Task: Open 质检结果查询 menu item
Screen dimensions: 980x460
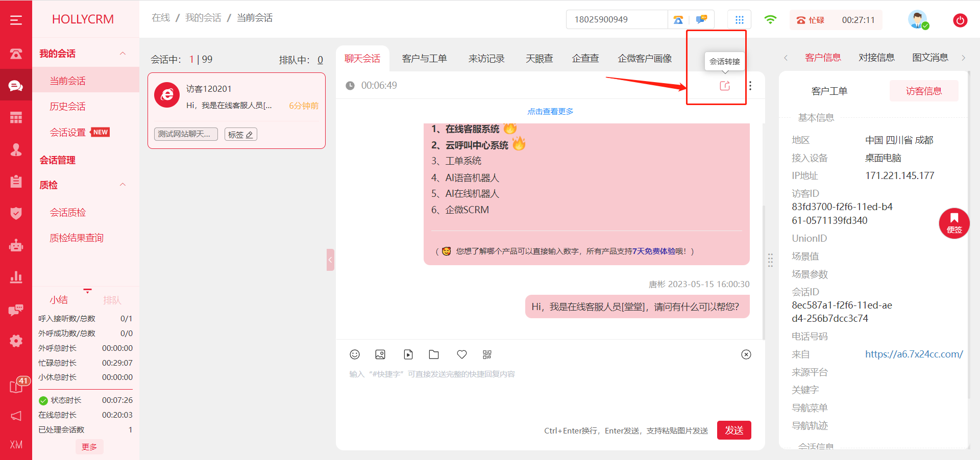Action: pyautogui.click(x=77, y=238)
